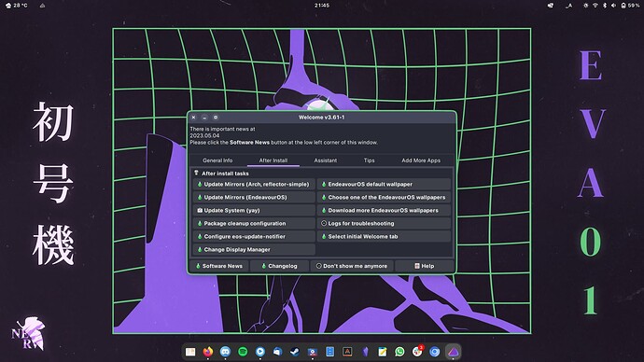Launch WhatsApp from the dock
This screenshot has height=362, width=644.
(x=399, y=352)
